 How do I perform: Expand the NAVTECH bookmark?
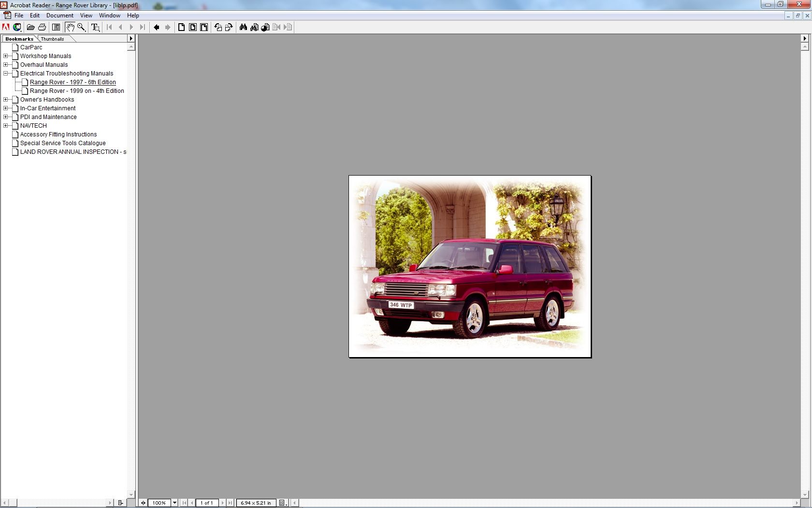pyautogui.click(x=6, y=126)
